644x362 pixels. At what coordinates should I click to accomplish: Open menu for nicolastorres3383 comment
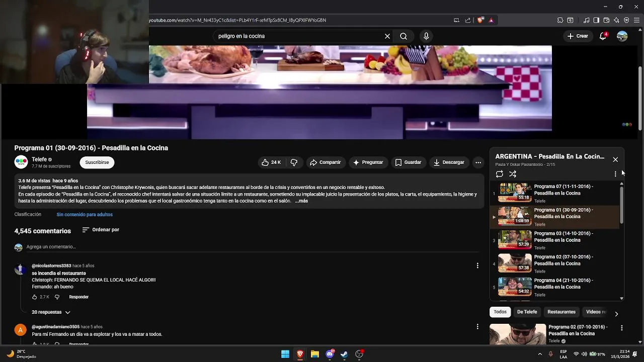[477, 265]
